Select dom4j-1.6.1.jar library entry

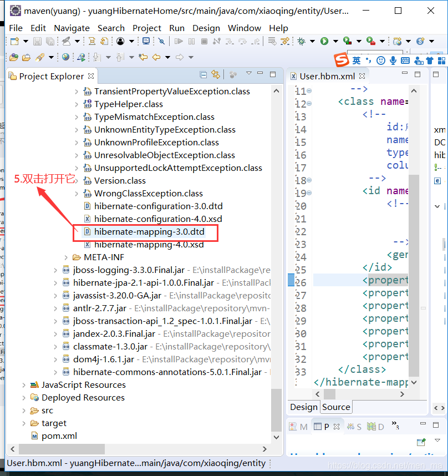pos(104,359)
